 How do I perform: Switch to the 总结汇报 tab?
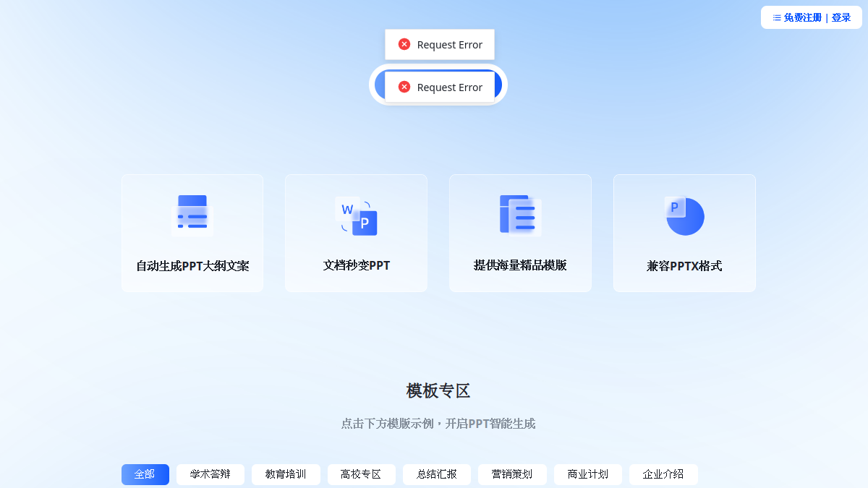[437, 474]
